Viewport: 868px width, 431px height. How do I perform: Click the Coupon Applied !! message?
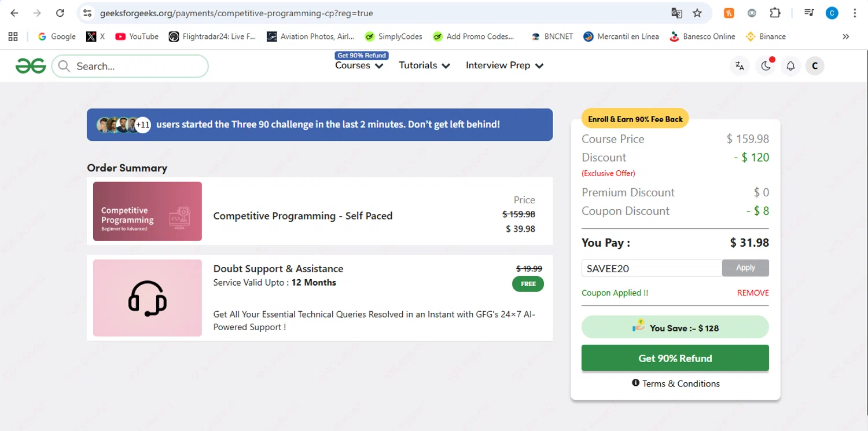coord(615,293)
